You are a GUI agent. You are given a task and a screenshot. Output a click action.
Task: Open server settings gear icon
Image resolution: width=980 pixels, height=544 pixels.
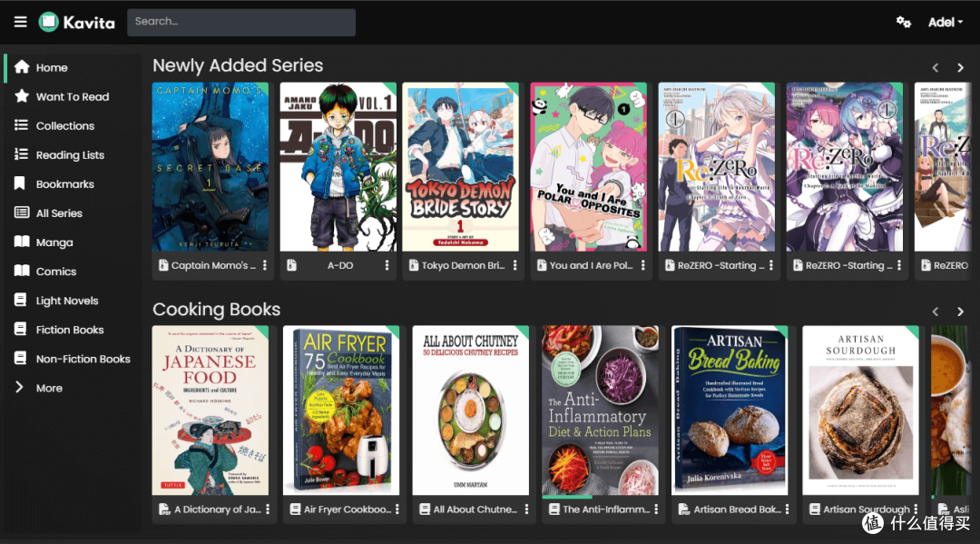point(903,22)
